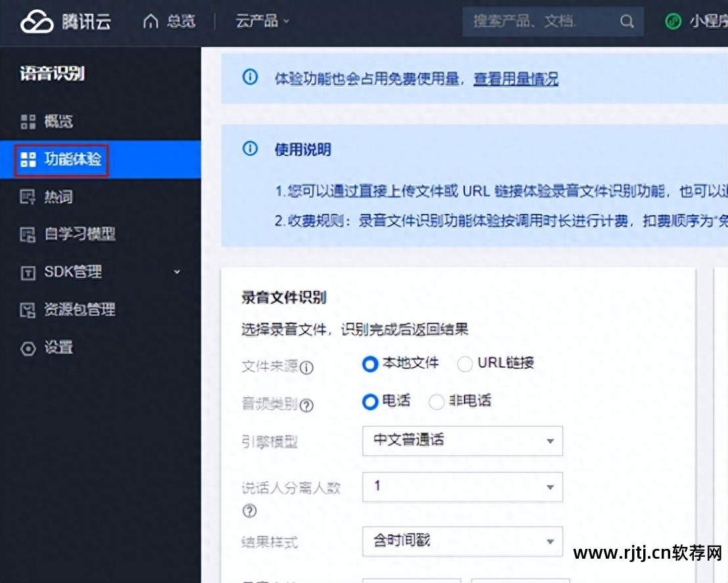Expand the 说话人分离人数 dropdown

pyautogui.click(x=462, y=486)
